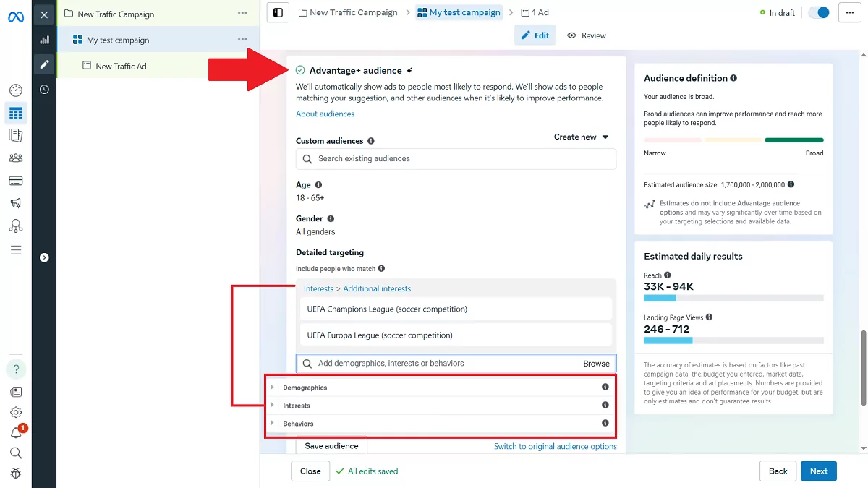This screenshot has height=488, width=868.
Task: Toggle the In draft campaign switch
Action: coord(818,12)
